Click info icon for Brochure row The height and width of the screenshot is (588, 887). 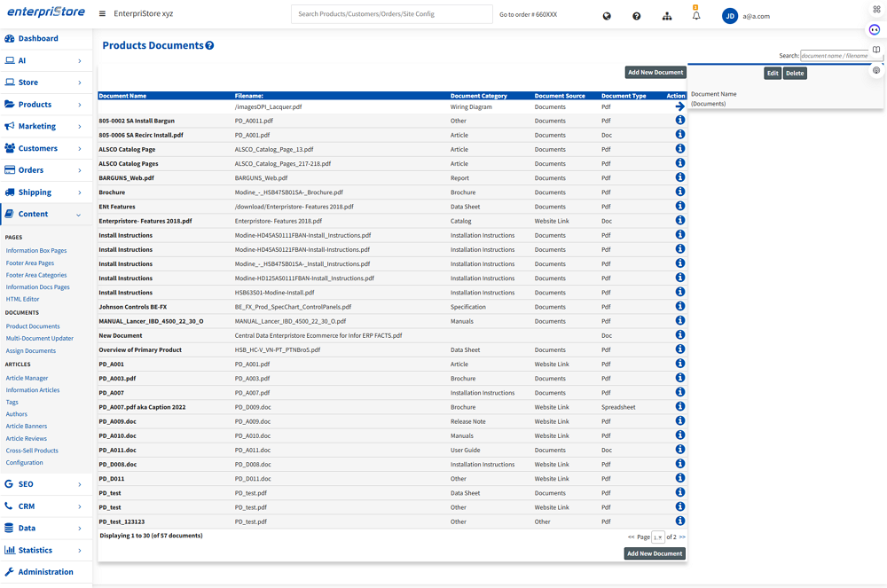(x=680, y=192)
